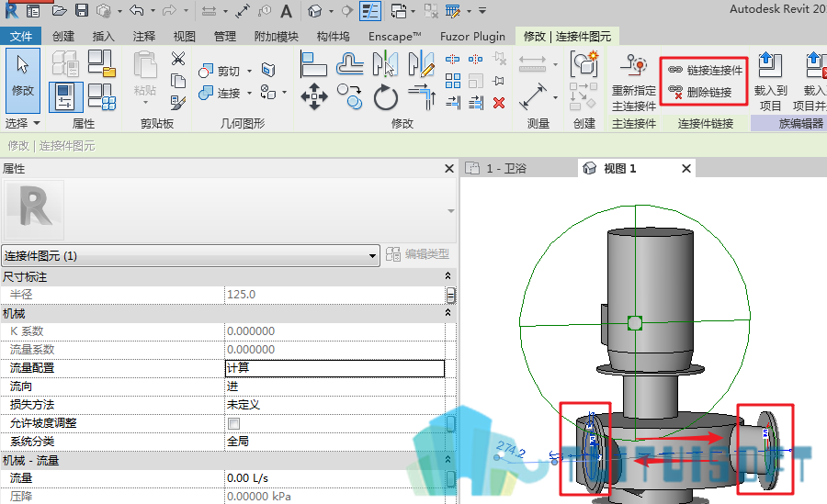Select the Copy tool in Modify panel

(350, 96)
